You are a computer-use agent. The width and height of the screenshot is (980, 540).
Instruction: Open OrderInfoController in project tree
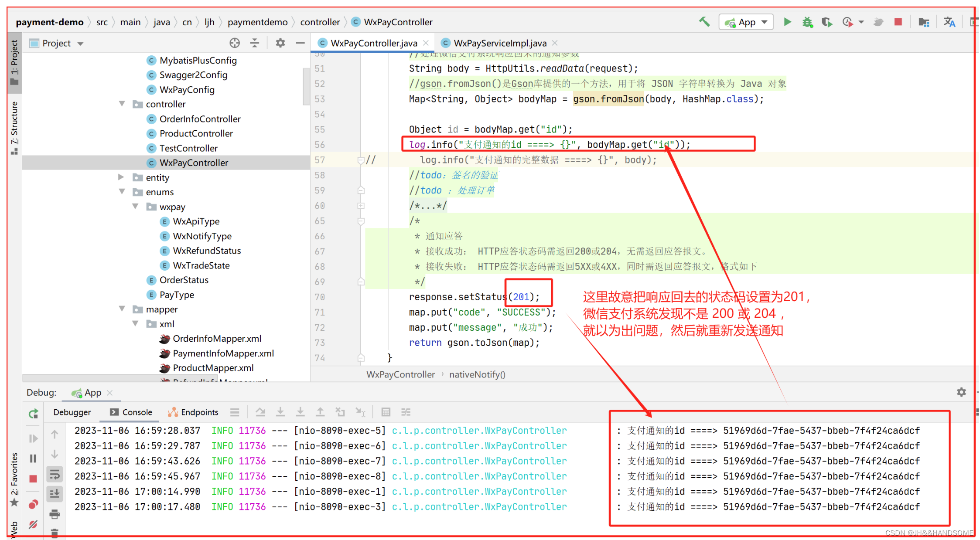pyautogui.click(x=200, y=119)
